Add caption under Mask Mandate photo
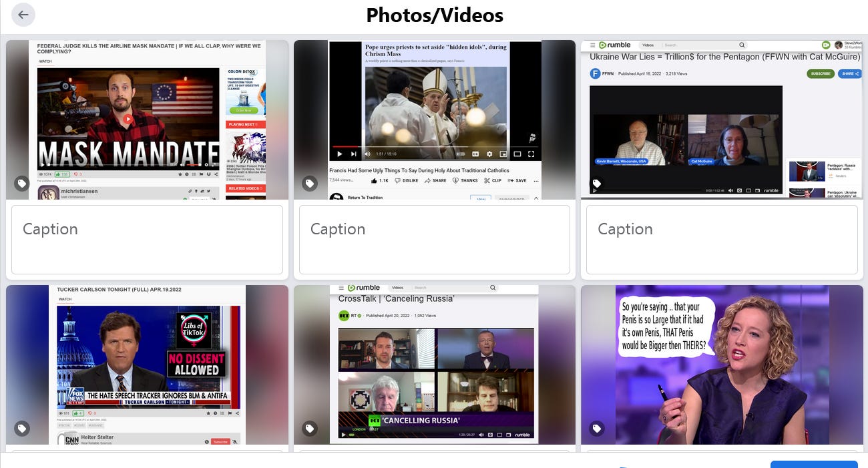Image resolution: width=868 pixels, height=468 pixels. point(147,239)
